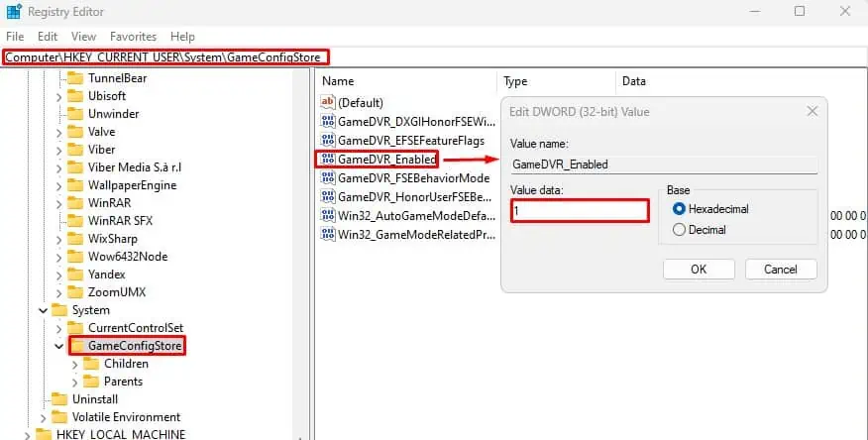Open the Edit menu
The width and height of the screenshot is (868, 440).
[48, 37]
